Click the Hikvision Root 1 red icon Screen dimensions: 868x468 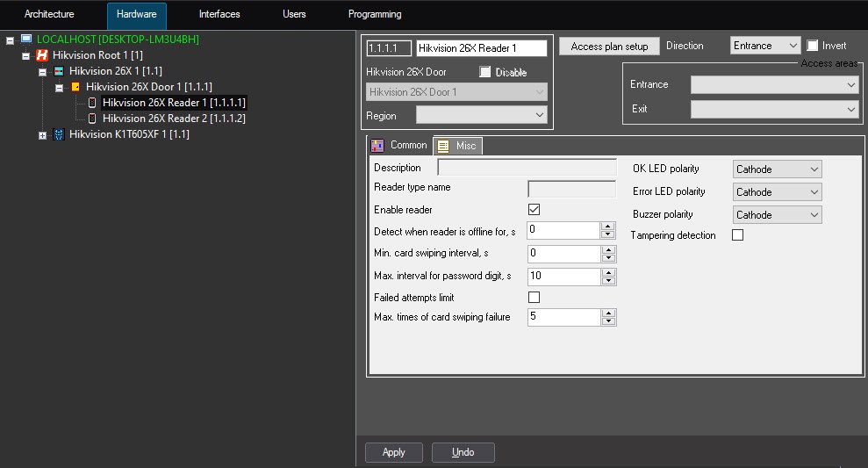click(42, 55)
